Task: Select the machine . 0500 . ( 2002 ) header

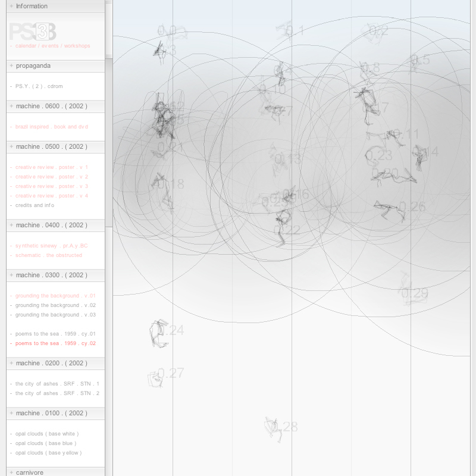Action: click(x=51, y=146)
